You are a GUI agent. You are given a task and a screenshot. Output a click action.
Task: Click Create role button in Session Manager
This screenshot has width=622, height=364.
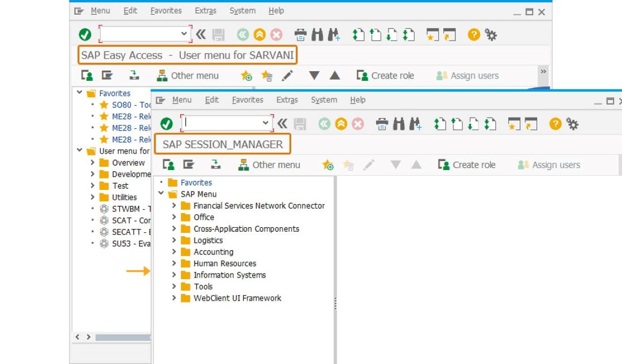point(466,164)
